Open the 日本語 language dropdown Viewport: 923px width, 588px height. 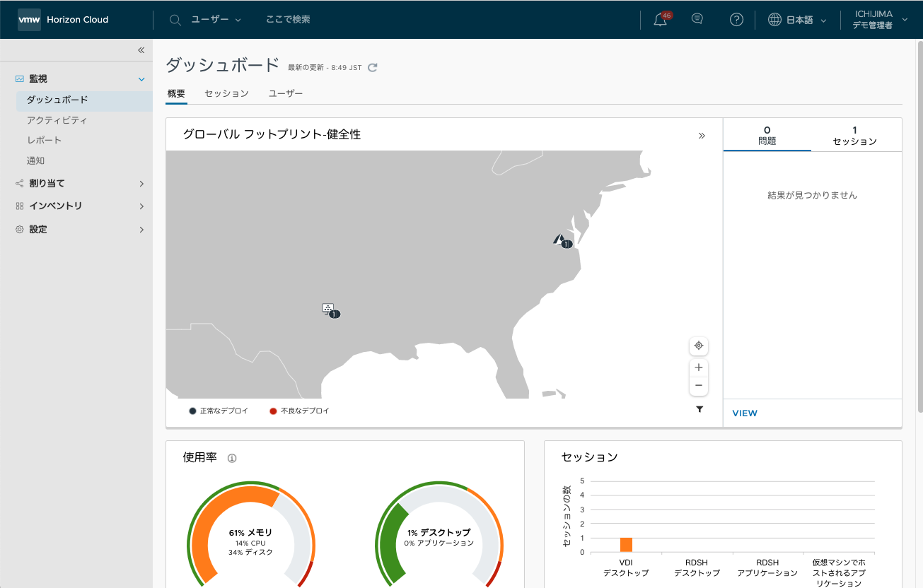click(x=798, y=20)
